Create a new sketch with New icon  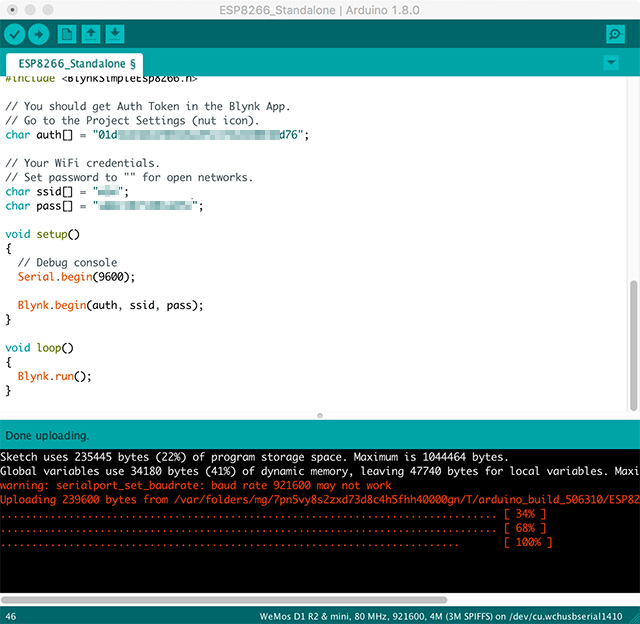67,34
